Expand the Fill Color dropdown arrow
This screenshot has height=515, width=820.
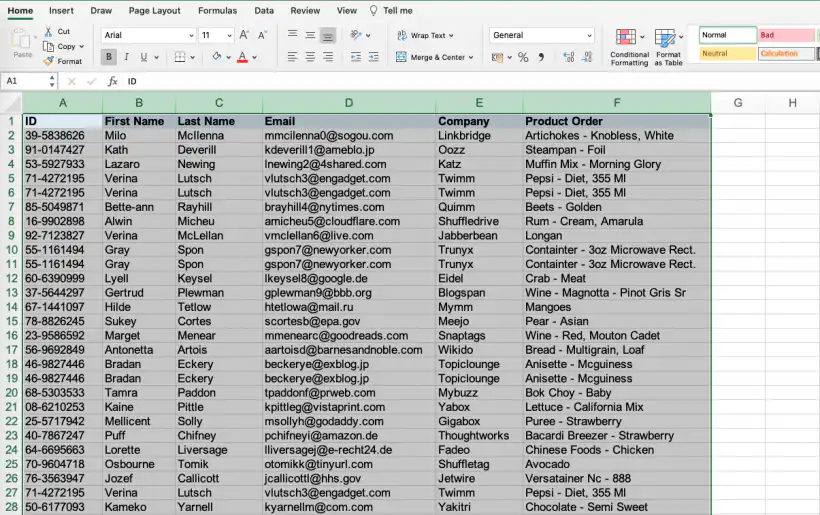(x=229, y=58)
